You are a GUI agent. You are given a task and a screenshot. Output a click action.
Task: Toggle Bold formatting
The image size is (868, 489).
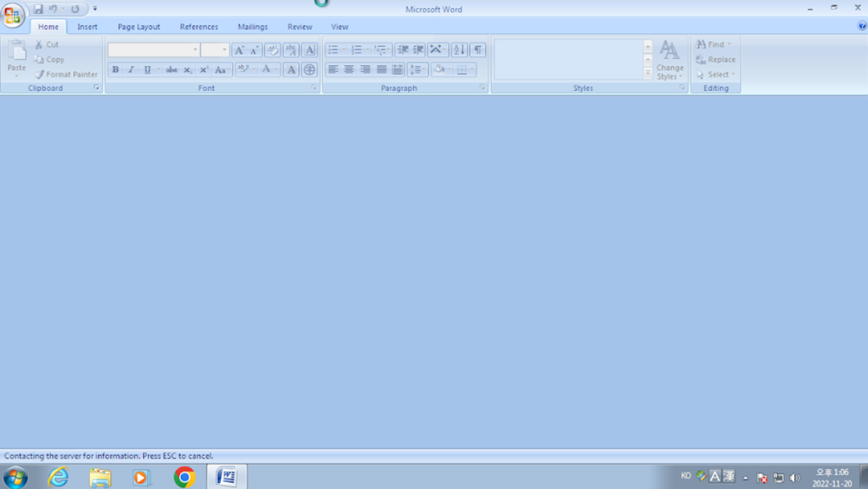(x=115, y=70)
